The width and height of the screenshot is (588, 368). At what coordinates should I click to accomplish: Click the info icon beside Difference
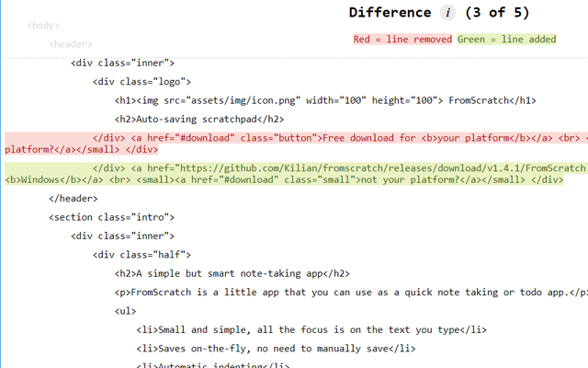click(447, 13)
